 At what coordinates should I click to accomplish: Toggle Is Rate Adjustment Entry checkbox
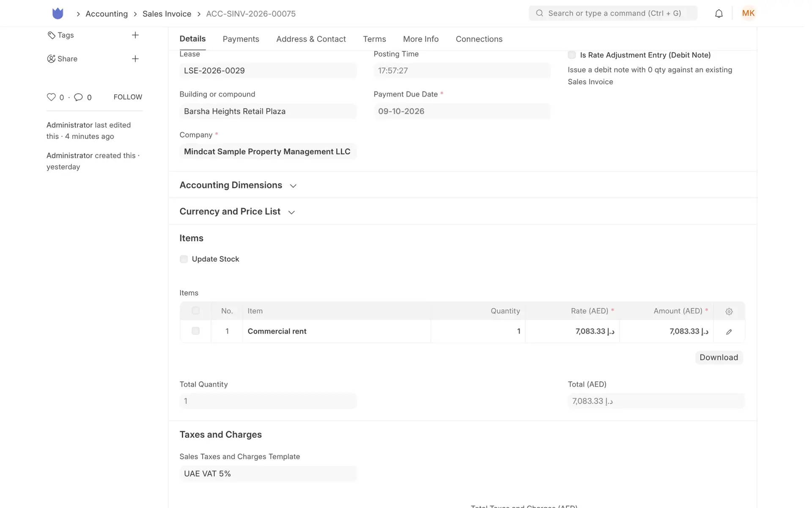(572, 55)
